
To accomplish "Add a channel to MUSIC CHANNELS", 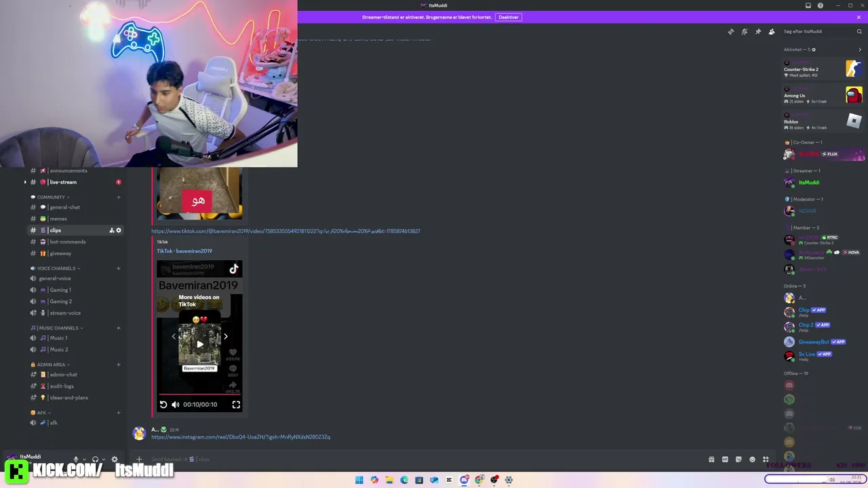I will tap(119, 328).
